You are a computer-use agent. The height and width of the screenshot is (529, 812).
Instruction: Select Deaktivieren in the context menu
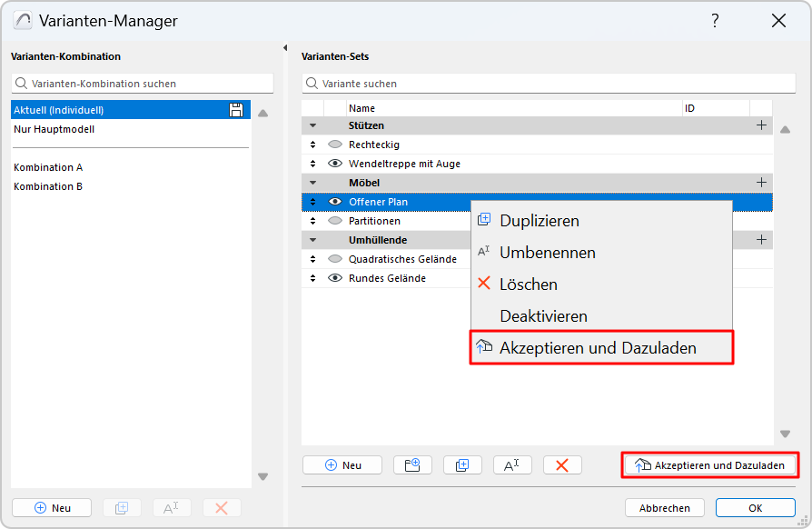pyautogui.click(x=543, y=316)
